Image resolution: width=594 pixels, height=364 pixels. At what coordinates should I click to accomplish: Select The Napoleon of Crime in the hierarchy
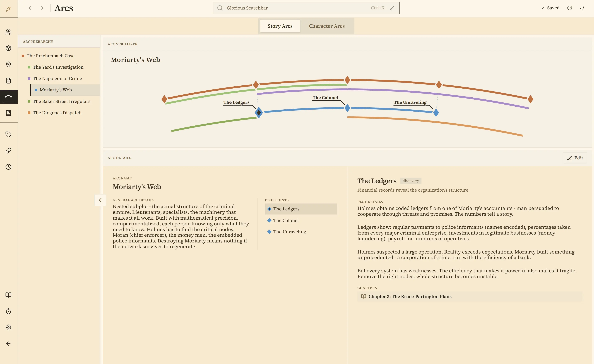tap(57, 78)
